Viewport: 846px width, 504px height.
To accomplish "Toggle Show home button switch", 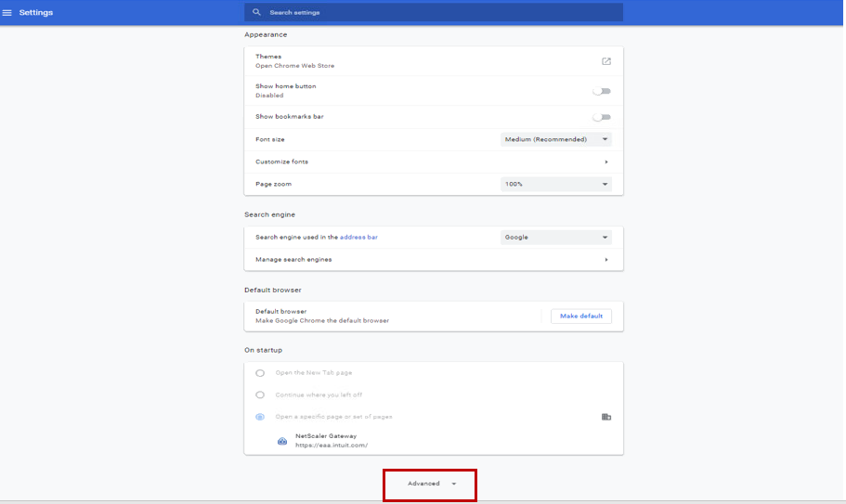I will (x=602, y=91).
